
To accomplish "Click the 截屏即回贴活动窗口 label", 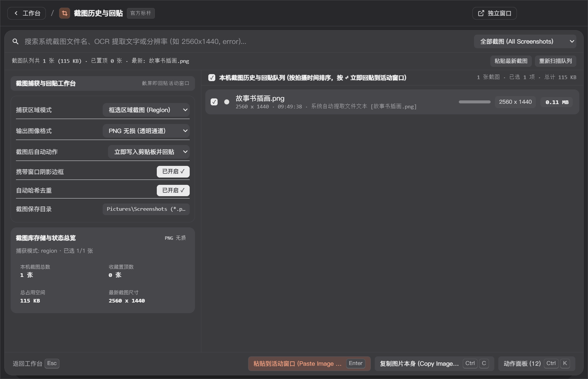I will (165, 83).
